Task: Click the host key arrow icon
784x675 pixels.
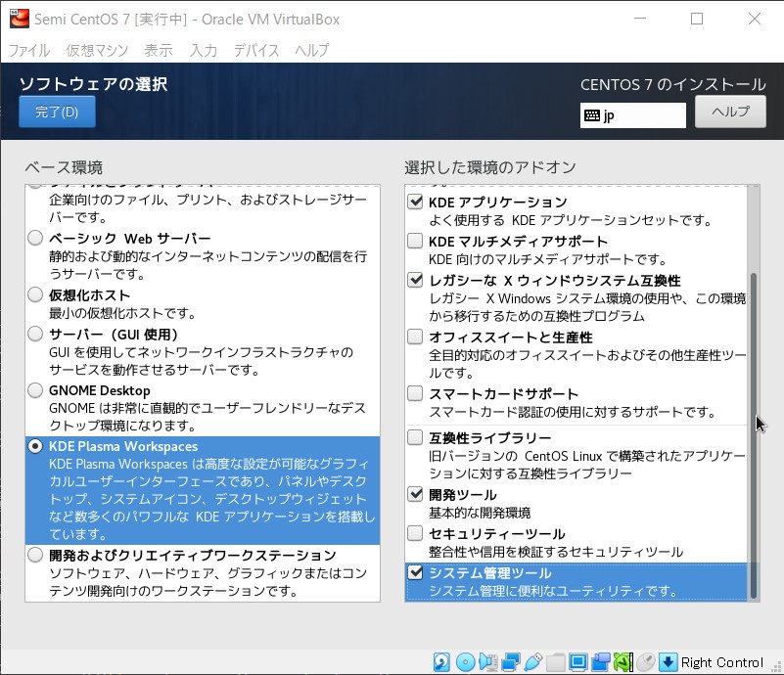Action: 668,662
